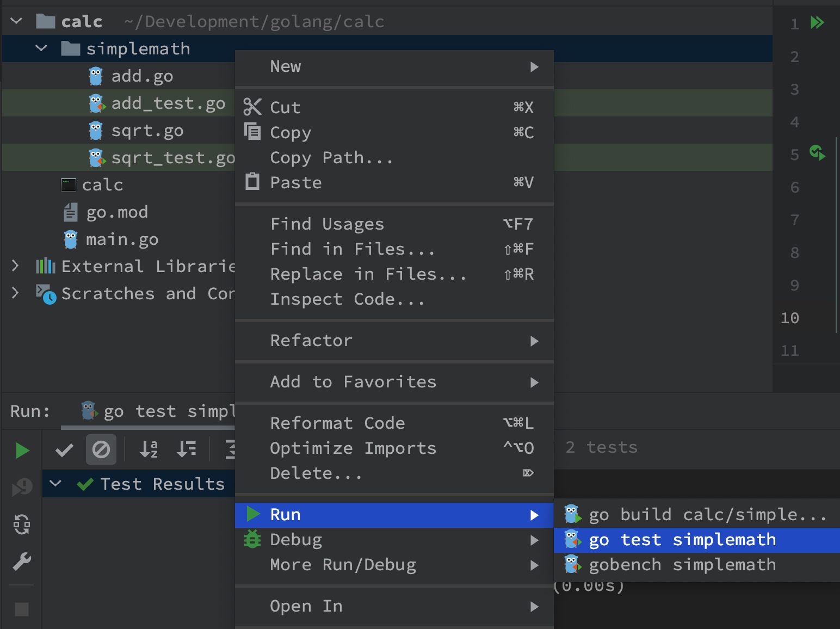Rerun tests with green play button
The image size is (840, 629).
[x=22, y=451]
